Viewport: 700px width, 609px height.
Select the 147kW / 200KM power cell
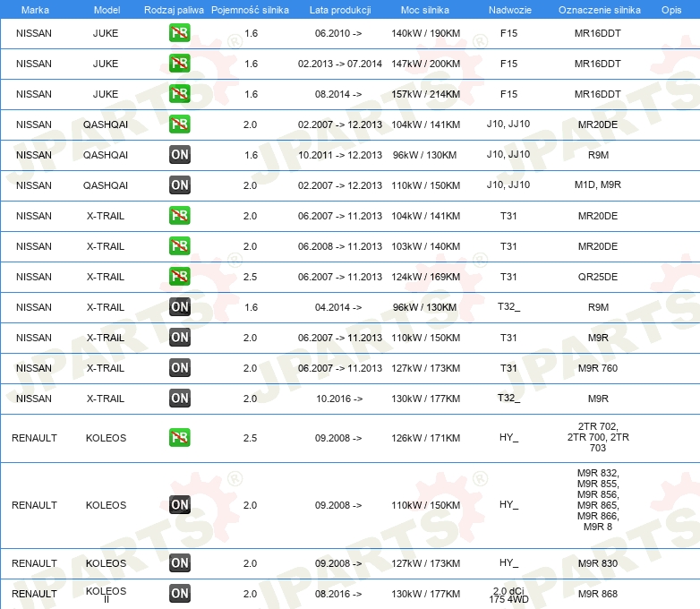pos(425,64)
